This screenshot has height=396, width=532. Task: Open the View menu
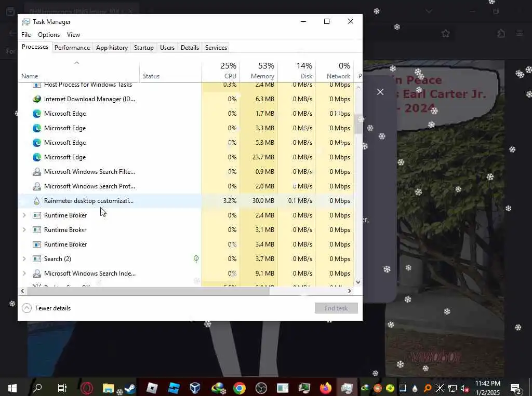click(73, 35)
